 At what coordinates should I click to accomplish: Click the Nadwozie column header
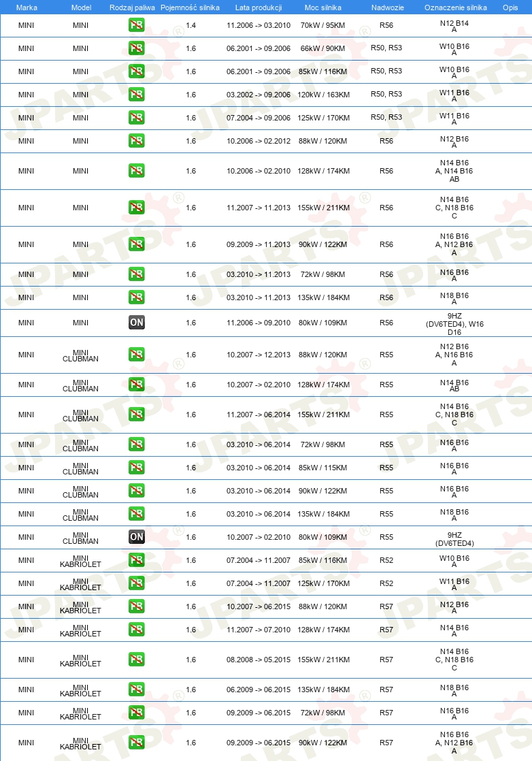coord(388,7)
